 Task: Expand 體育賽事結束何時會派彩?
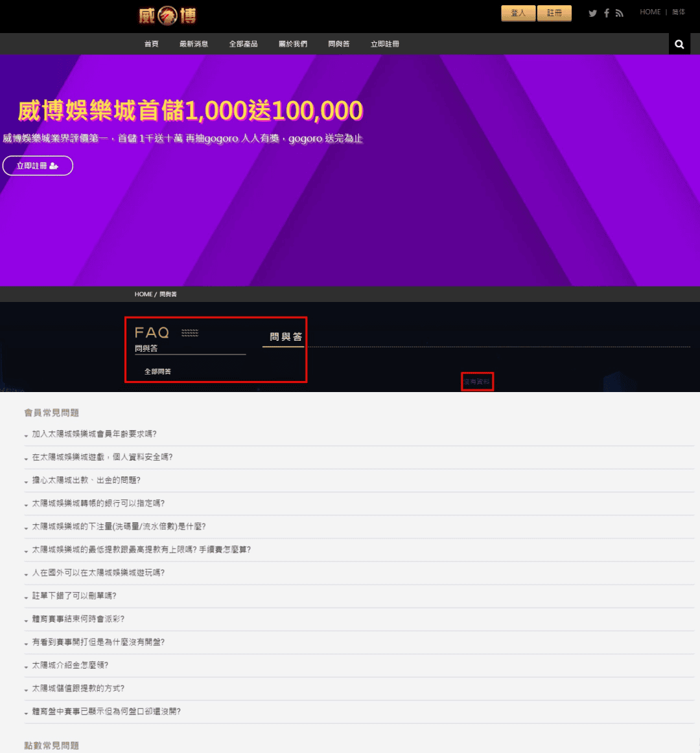pyautogui.click(x=78, y=619)
